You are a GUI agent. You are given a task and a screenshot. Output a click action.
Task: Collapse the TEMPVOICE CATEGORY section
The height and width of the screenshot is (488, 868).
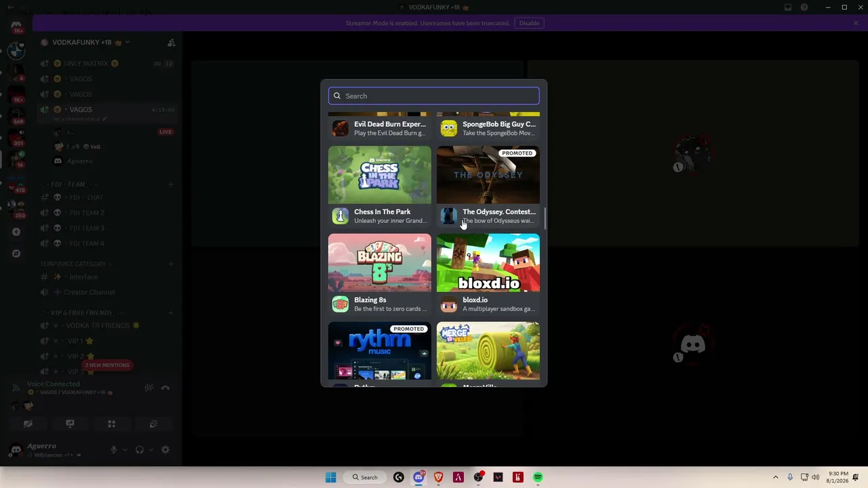[75, 264]
